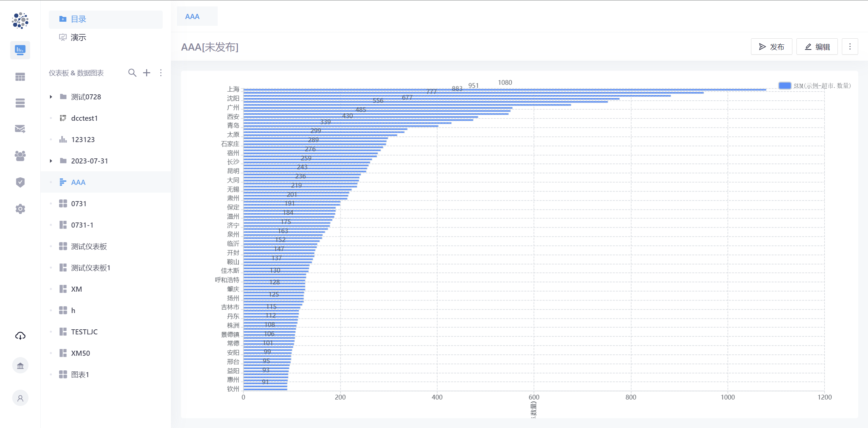Click the 测试0728 folder name
Viewport: 868px width, 428px height.
coord(86,97)
